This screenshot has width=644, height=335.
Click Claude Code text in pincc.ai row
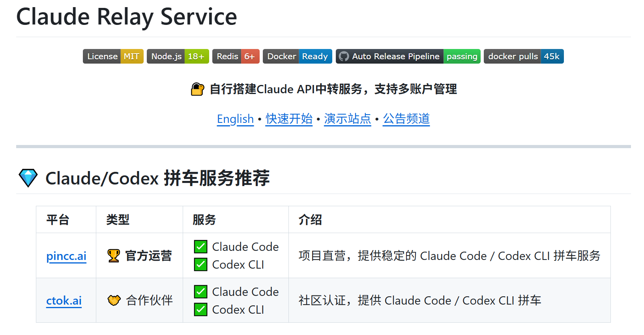pyautogui.click(x=245, y=247)
